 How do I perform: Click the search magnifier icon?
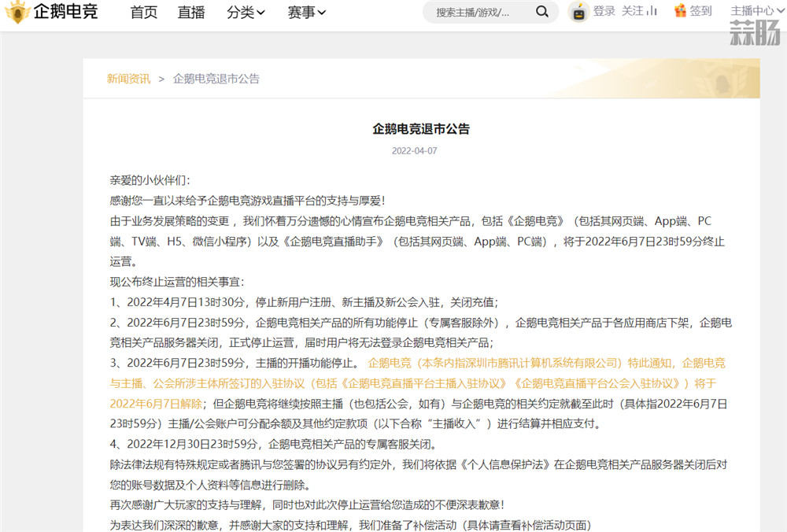pyautogui.click(x=542, y=12)
